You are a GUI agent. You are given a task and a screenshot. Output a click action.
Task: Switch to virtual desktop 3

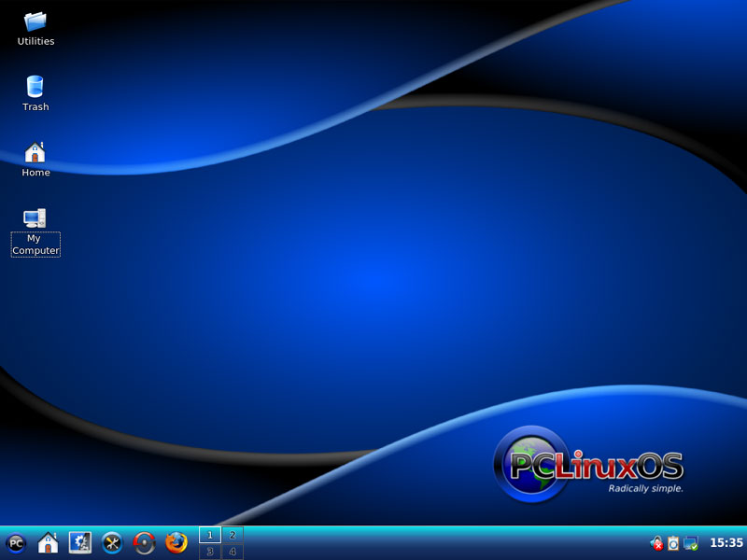tap(209, 552)
